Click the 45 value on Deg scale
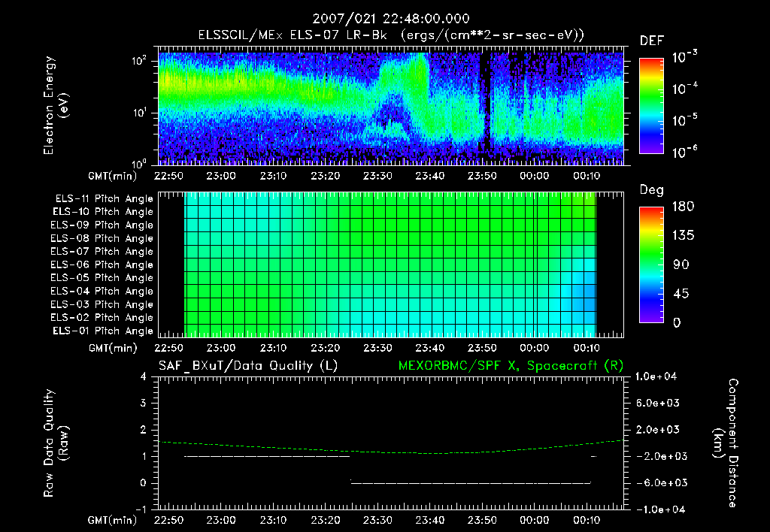Screen dimensions: 770x532 (681, 294)
